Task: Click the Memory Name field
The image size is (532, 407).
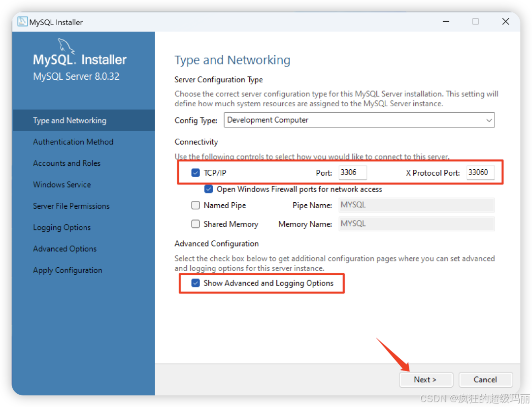Action: 416,223
